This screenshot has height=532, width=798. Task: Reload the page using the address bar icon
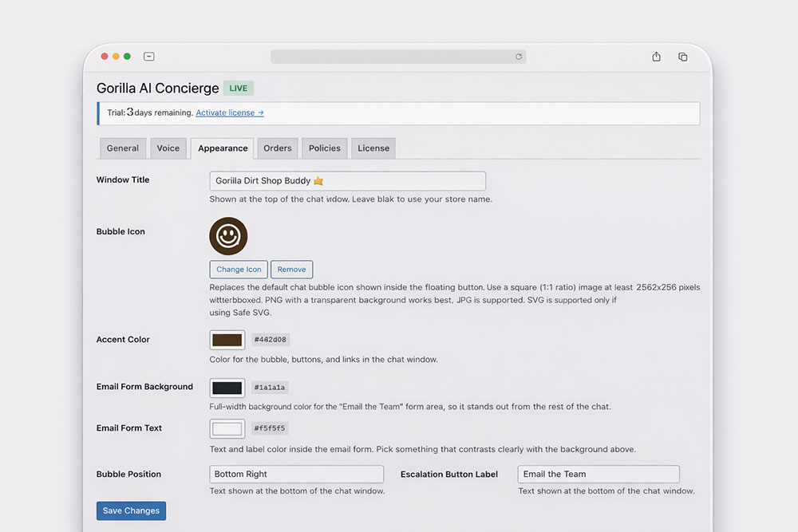(x=519, y=57)
